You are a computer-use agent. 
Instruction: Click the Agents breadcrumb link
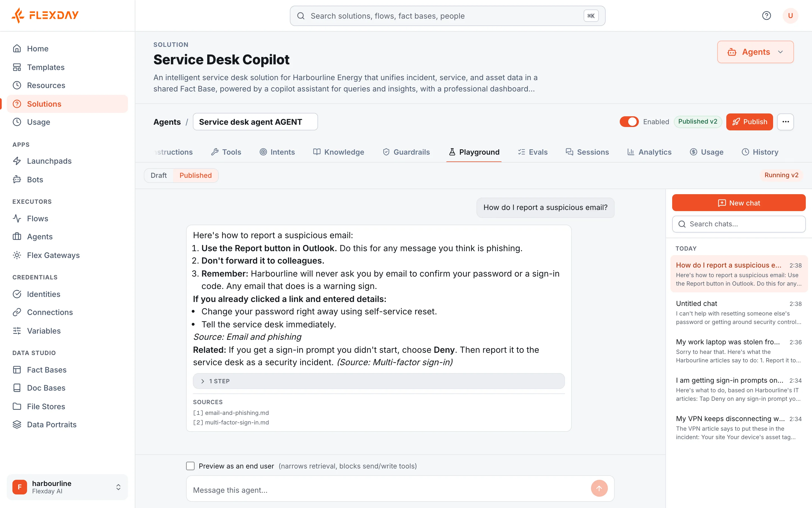167,122
